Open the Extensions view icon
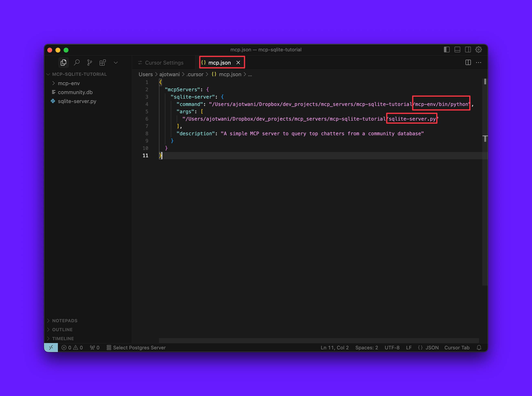This screenshot has height=396, width=532. click(x=103, y=63)
